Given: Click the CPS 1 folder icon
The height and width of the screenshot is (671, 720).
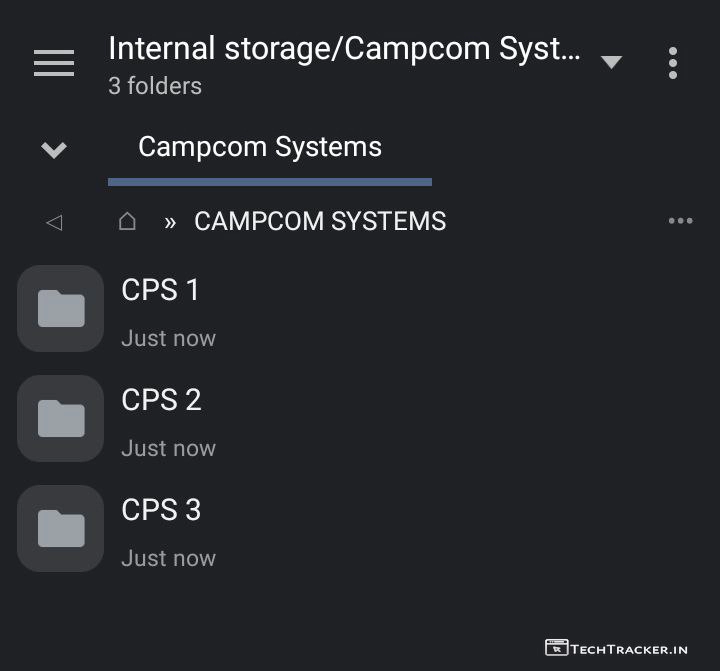Looking at the screenshot, I should pyautogui.click(x=61, y=309).
